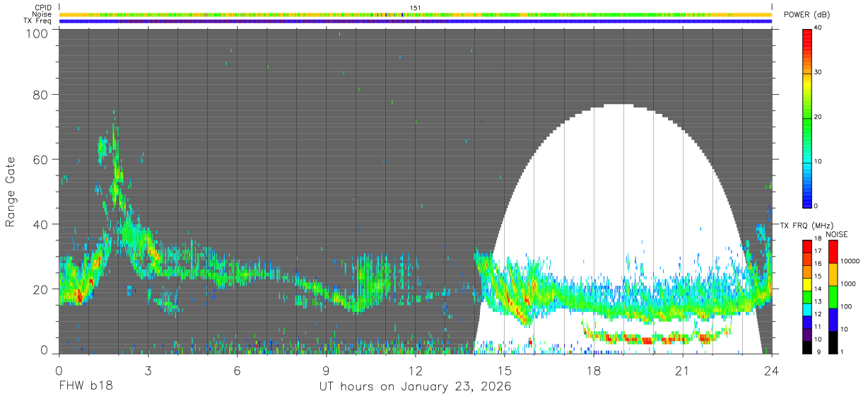Click the NOISE color bar
This screenshot has height=401, width=868.
point(833,296)
